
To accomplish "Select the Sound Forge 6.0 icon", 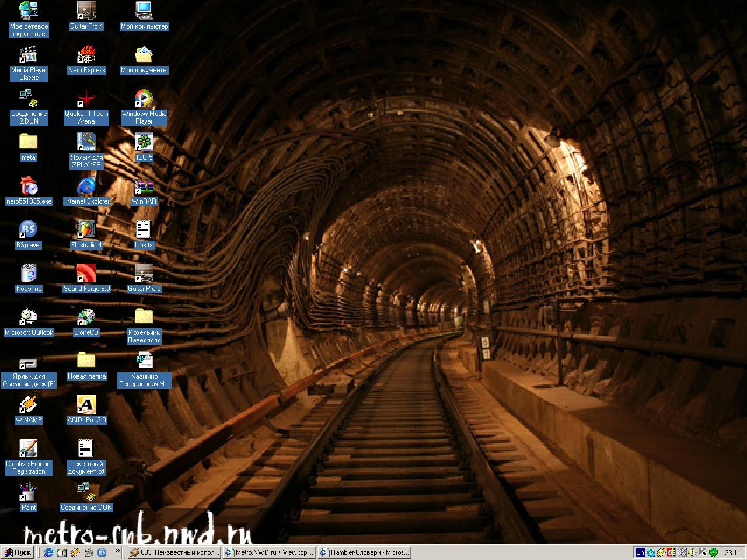I will 86,274.
